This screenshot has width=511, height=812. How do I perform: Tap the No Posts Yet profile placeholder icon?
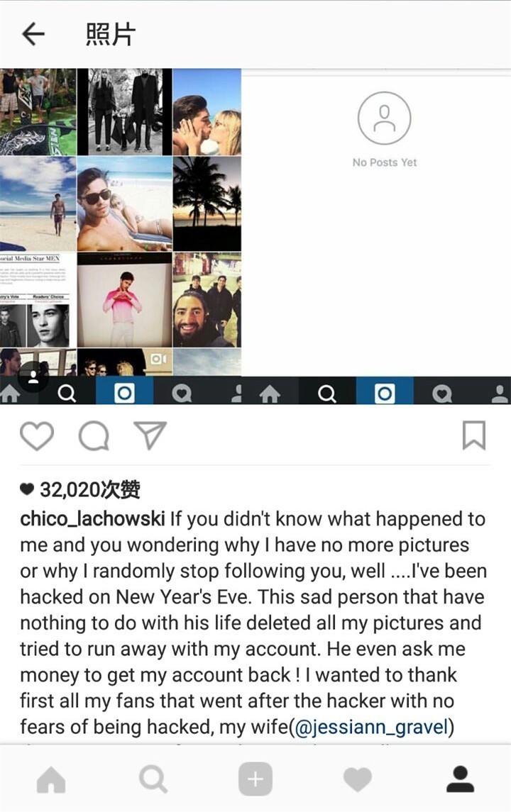point(384,118)
